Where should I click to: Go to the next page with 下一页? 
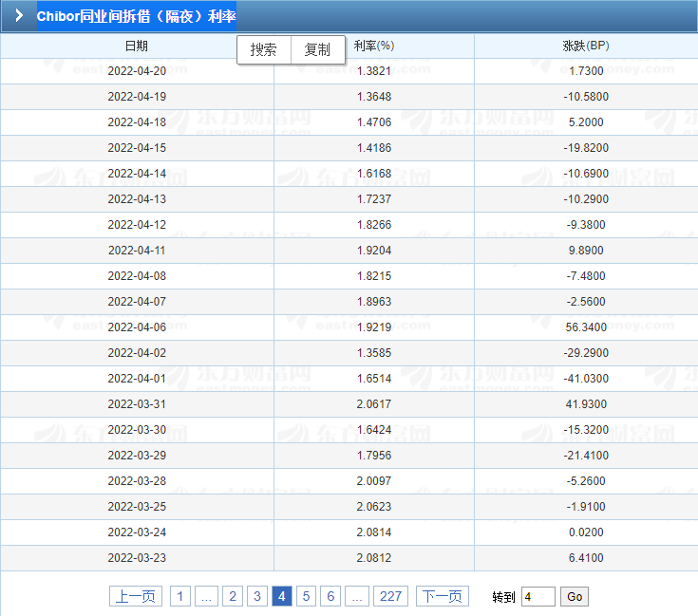click(x=442, y=596)
